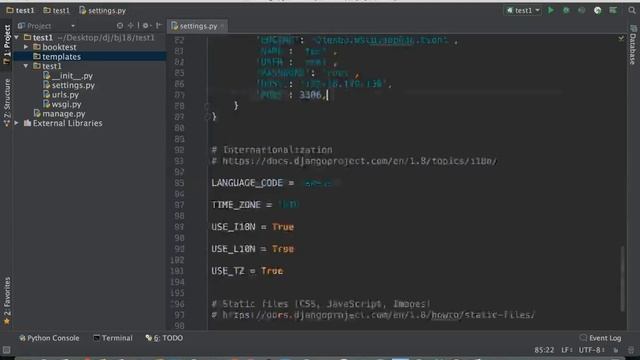This screenshot has width=640, height=360.
Task: Hide the Project panel with the hide icon
Action: (x=159, y=26)
